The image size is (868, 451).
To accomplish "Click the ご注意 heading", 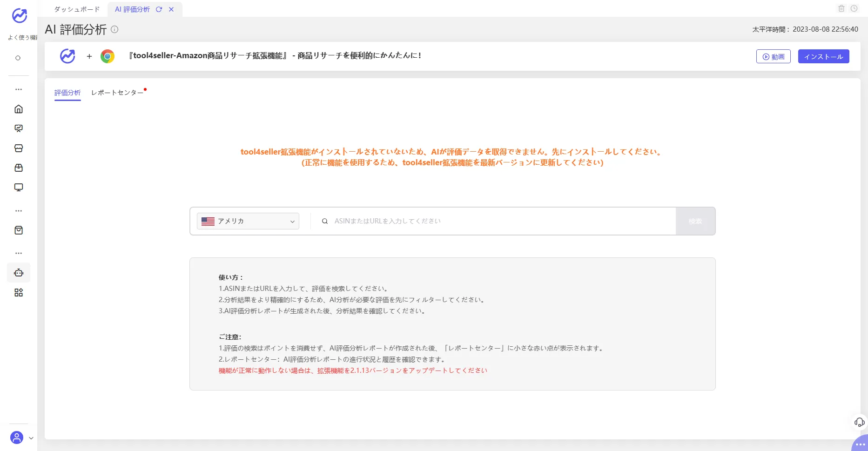I will click(x=230, y=337).
